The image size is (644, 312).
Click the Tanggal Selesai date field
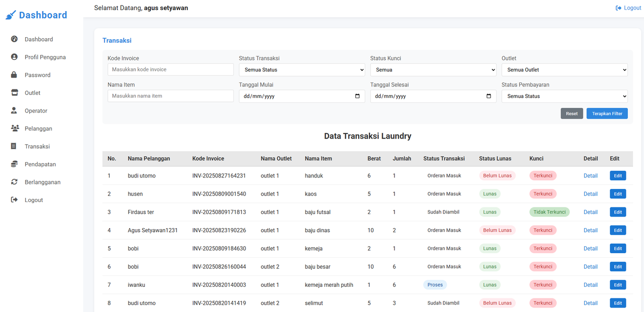tap(433, 96)
